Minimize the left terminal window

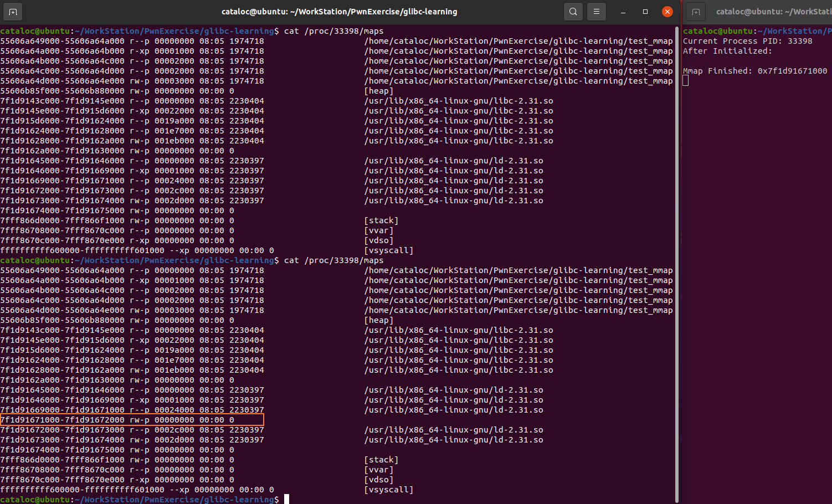[623, 12]
